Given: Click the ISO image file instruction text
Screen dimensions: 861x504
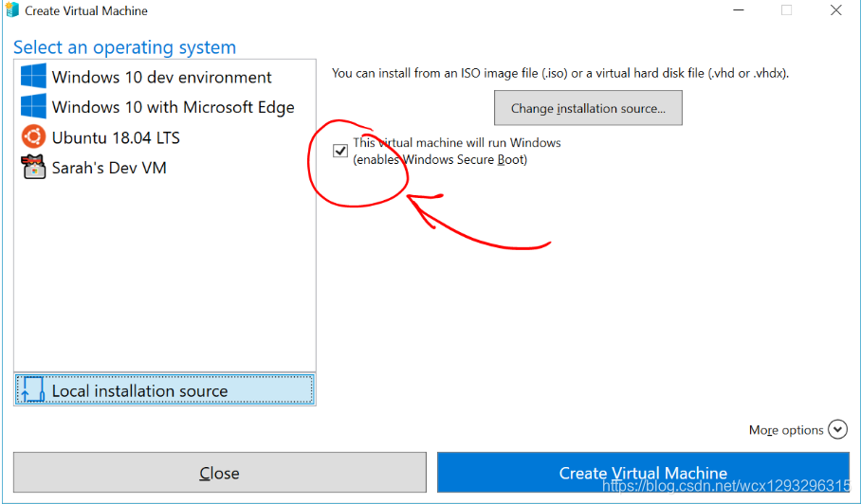Looking at the screenshot, I should [x=560, y=73].
